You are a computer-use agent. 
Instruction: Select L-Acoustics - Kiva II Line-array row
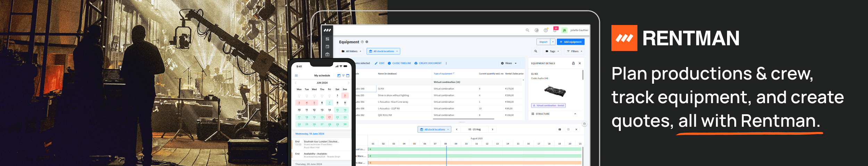(439, 102)
